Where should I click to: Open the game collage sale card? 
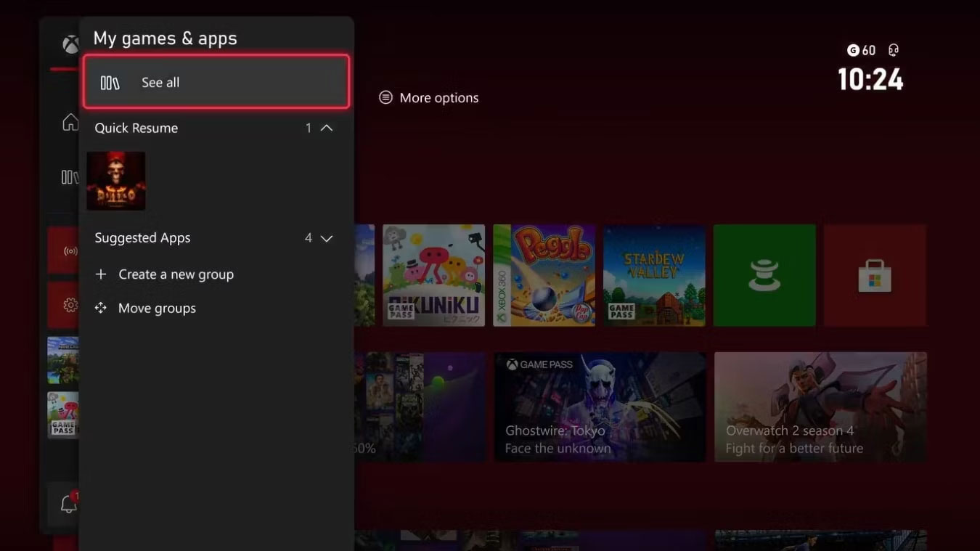420,407
